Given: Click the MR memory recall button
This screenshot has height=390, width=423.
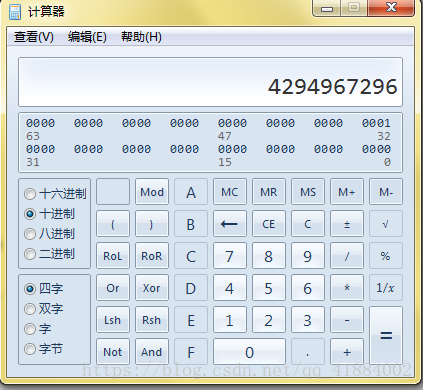Looking at the screenshot, I should (269, 192).
